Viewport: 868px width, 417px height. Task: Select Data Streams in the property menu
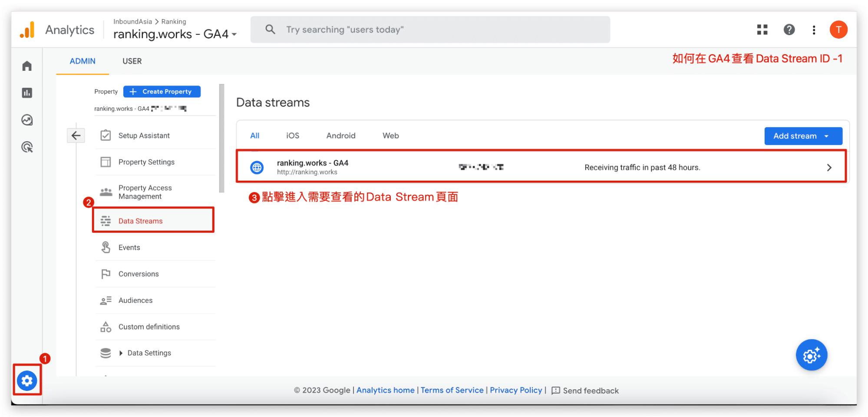pyautogui.click(x=140, y=221)
